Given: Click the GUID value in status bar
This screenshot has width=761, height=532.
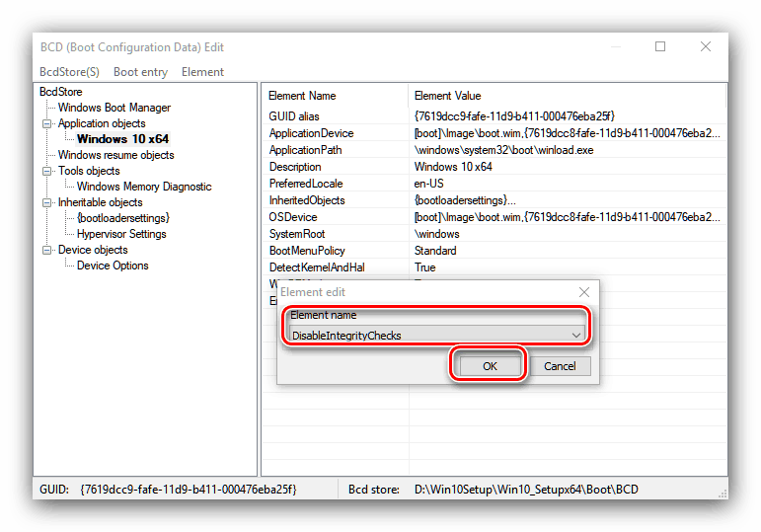Looking at the screenshot, I should click(189, 490).
